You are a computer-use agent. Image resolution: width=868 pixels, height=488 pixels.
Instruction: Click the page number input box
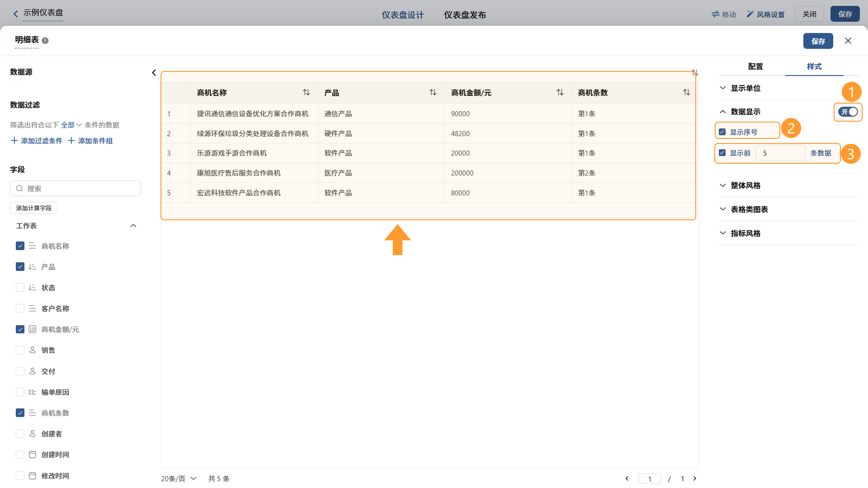[x=650, y=479]
